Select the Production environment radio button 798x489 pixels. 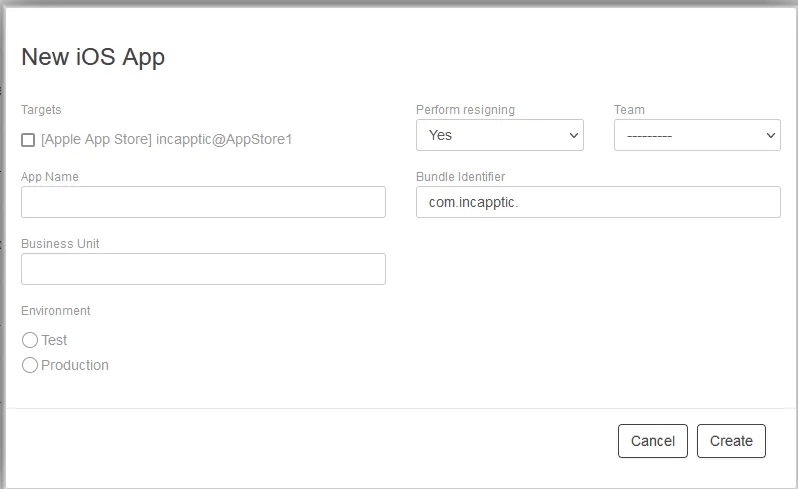coord(30,365)
